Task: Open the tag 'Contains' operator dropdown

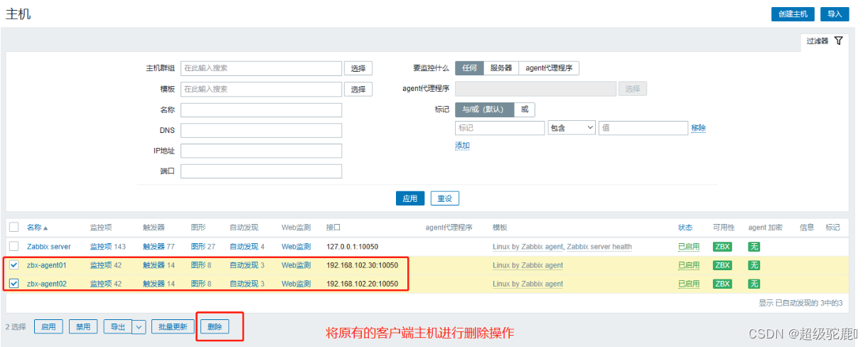Action: click(x=572, y=128)
